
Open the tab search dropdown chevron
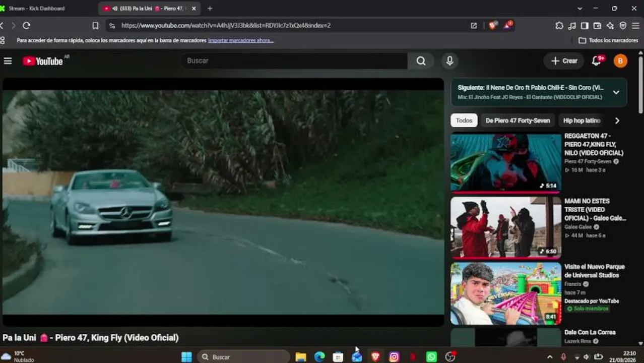tap(579, 9)
